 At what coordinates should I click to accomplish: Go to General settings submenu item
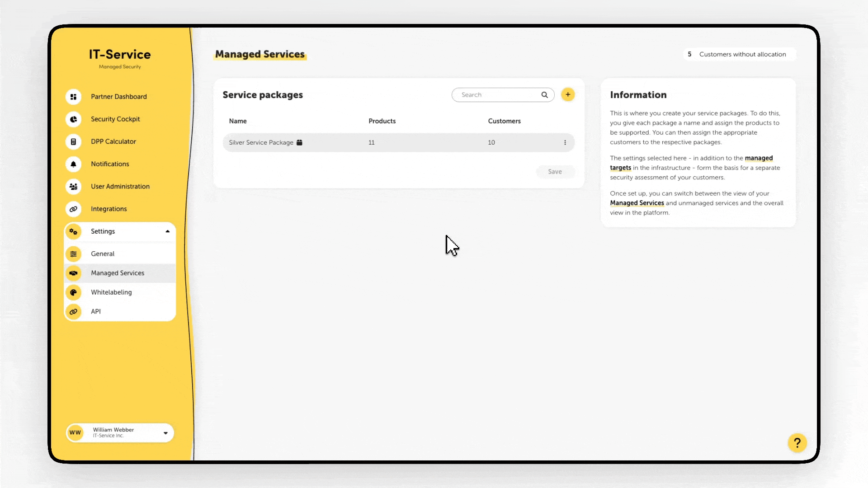point(103,254)
